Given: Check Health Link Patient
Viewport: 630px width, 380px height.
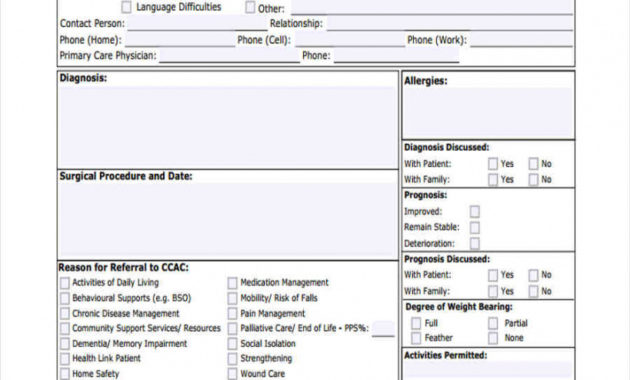Looking at the screenshot, I should pyautogui.click(x=65, y=359).
